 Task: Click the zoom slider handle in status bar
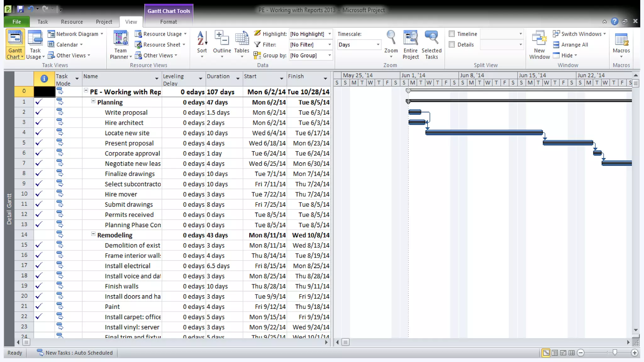pos(615,353)
